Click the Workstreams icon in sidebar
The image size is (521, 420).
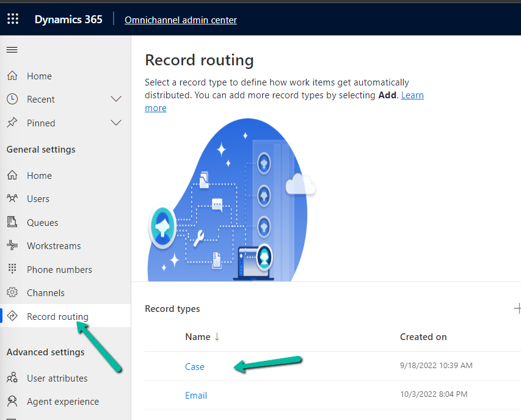[x=12, y=246]
